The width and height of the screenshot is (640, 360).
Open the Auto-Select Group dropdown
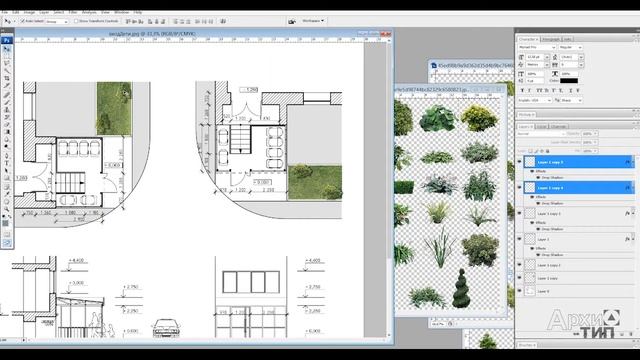coord(57,21)
